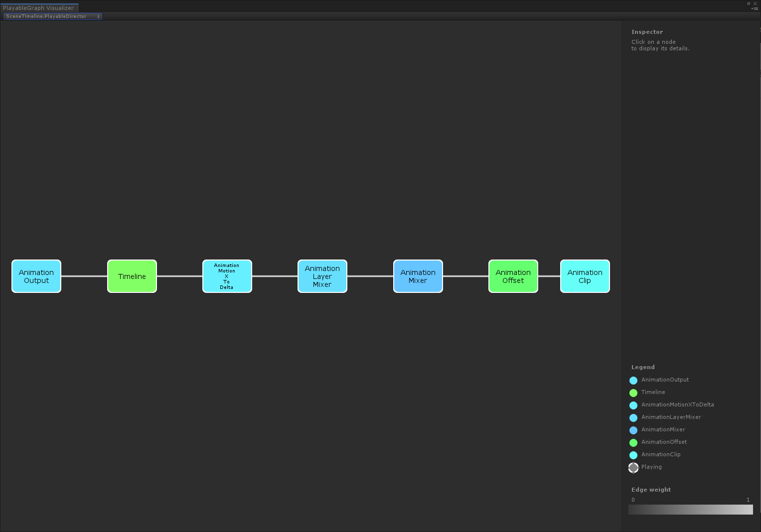This screenshot has height=532, width=761.
Task: Click the AnimationOutput legend color icon
Action: [x=633, y=380]
